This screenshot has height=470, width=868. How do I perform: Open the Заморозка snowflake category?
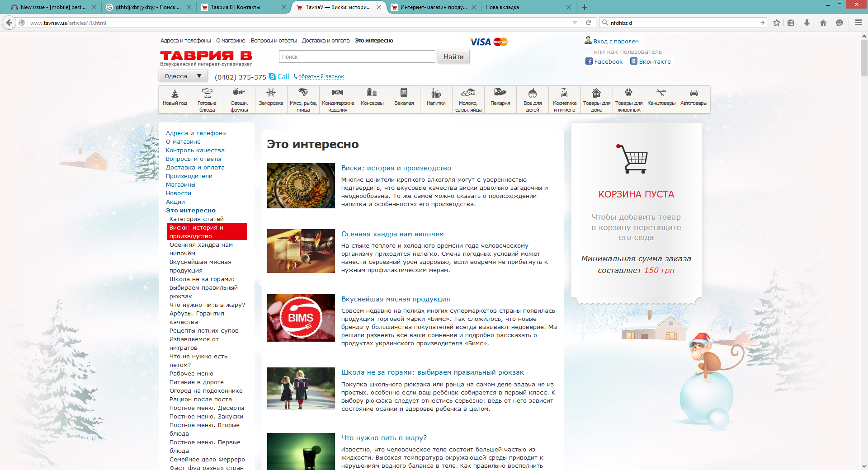[x=271, y=93]
